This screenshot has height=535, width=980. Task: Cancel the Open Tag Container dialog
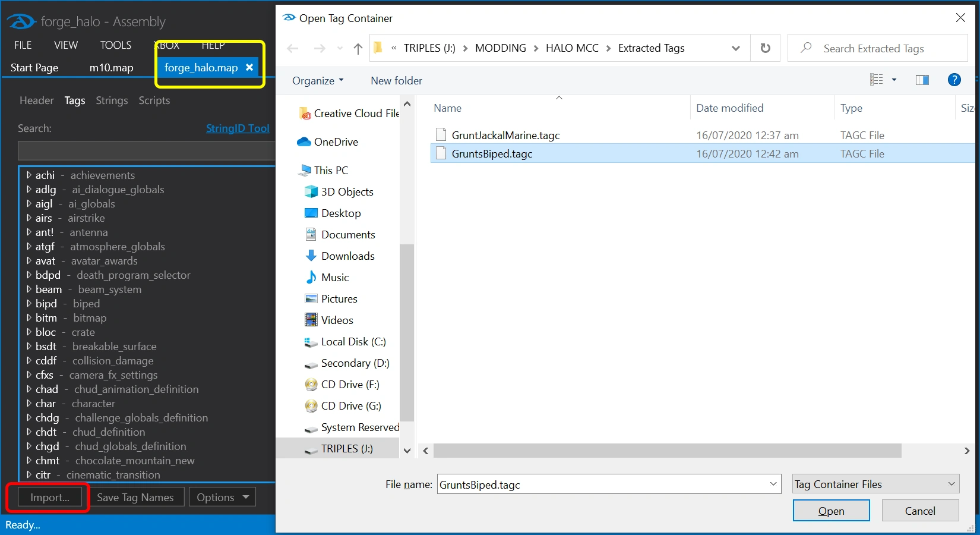pyautogui.click(x=920, y=511)
